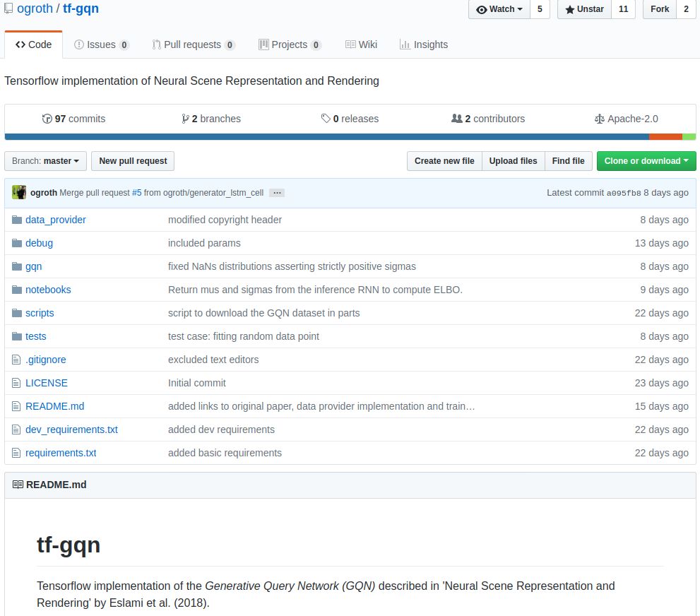Click the gqn folder icon
The image size is (700, 616).
[17, 266]
